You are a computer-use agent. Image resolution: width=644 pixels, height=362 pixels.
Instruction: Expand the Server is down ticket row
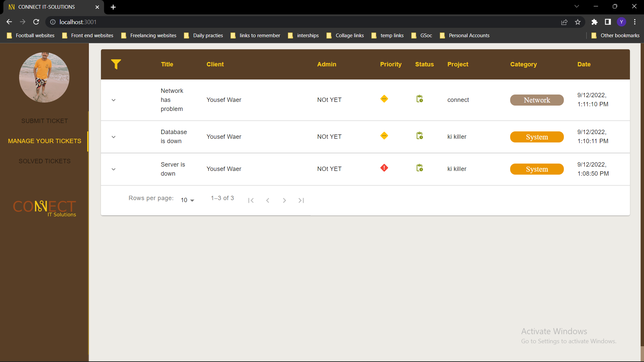click(x=113, y=169)
